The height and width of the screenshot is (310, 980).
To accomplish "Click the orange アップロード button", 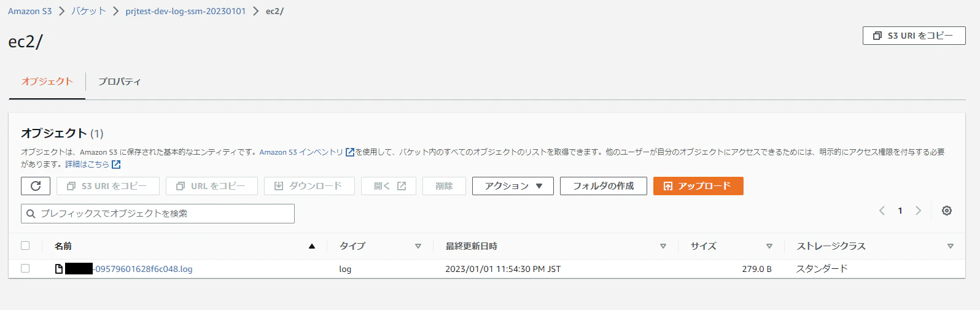I will tap(698, 186).
